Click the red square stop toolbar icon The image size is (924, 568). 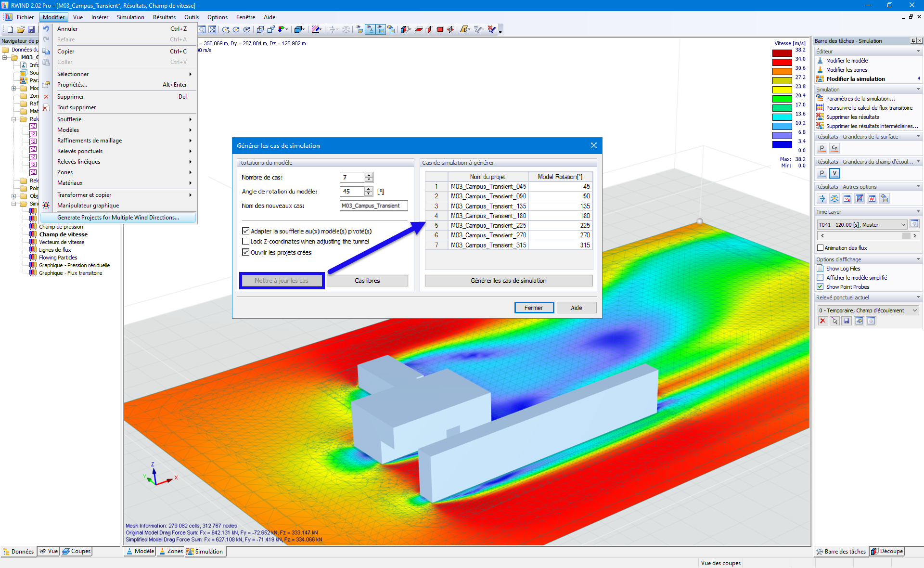tap(440, 30)
